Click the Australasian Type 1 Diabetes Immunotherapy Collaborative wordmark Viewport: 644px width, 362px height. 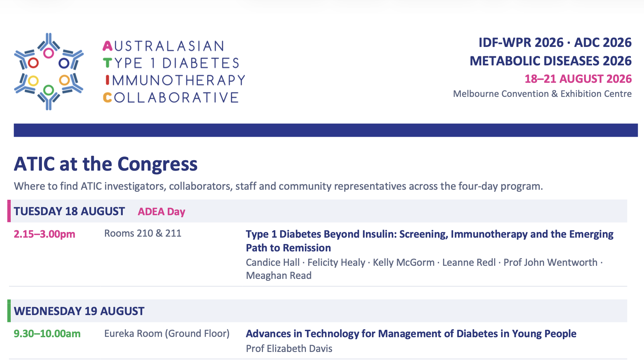coord(174,72)
